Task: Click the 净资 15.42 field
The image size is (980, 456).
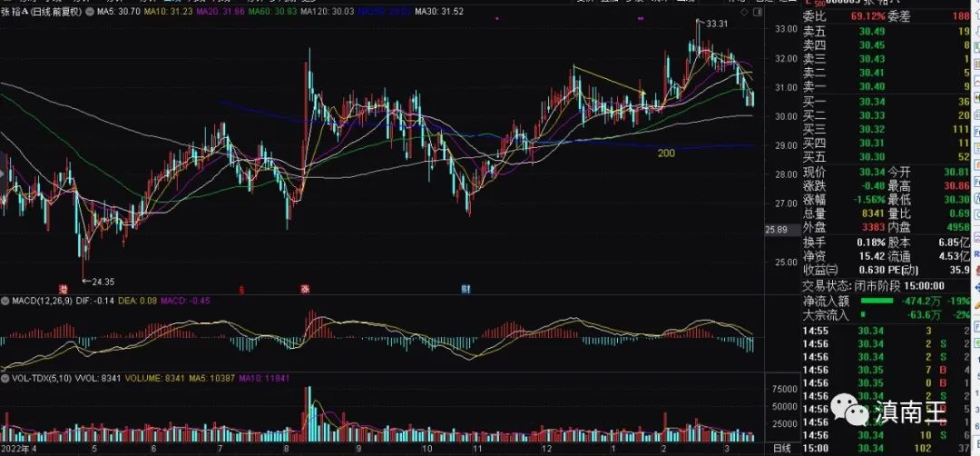Action: pos(844,256)
